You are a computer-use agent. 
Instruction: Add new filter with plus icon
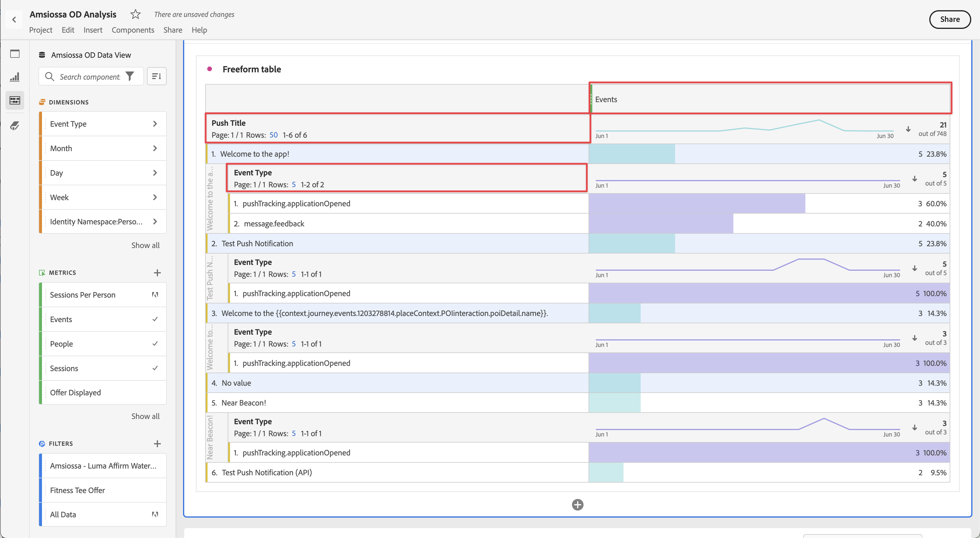(x=157, y=443)
